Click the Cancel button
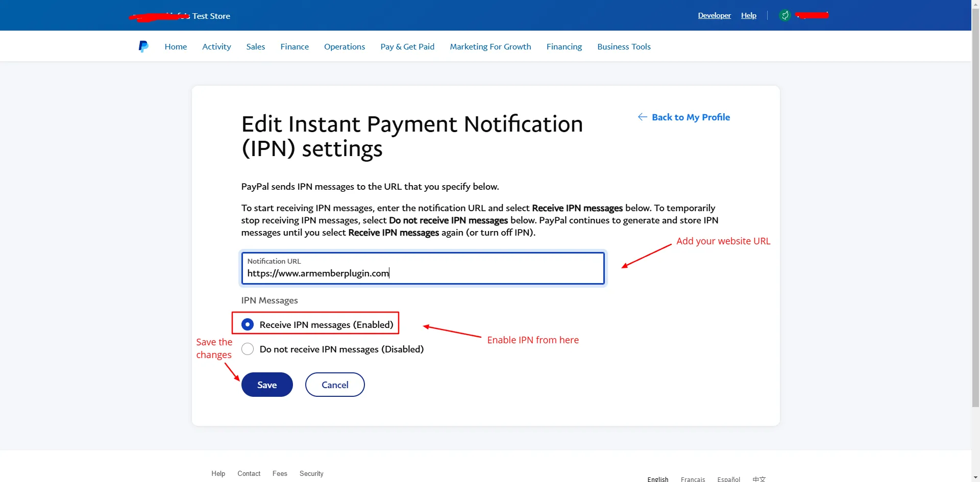This screenshot has height=482, width=980. click(335, 385)
